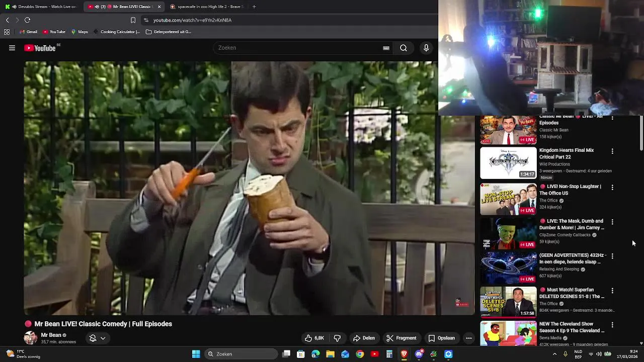The height and width of the screenshot is (362, 644).
Task: Open Geïmporteerd uit G... bookmarks folder
Action: tap(169, 32)
